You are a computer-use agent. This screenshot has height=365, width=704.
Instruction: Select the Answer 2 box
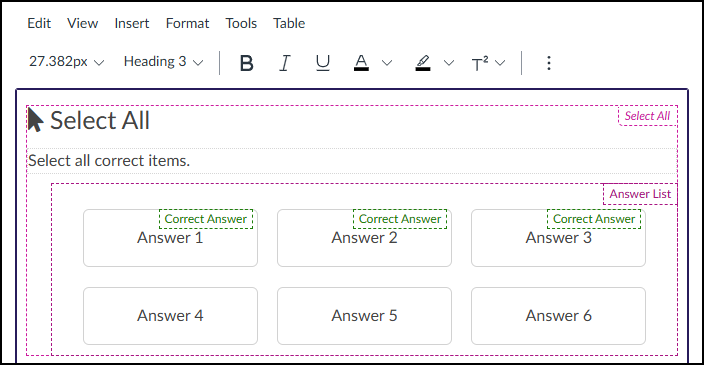(x=364, y=238)
